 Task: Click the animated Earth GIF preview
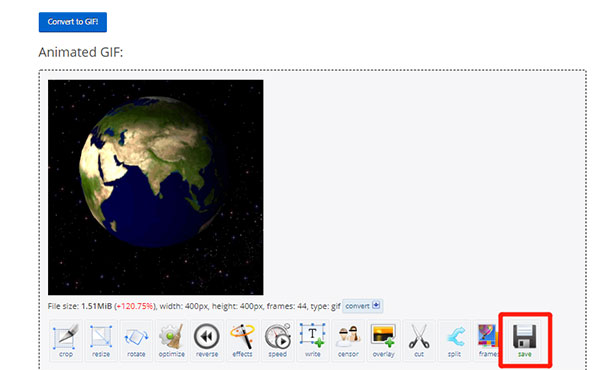(155, 187)
